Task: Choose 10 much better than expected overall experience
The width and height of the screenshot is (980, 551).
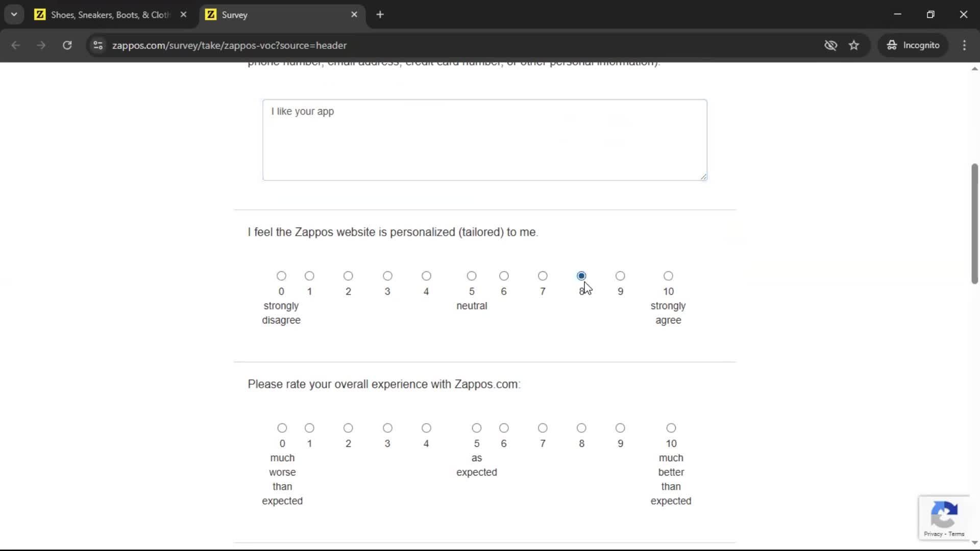Action: (671, 428)
